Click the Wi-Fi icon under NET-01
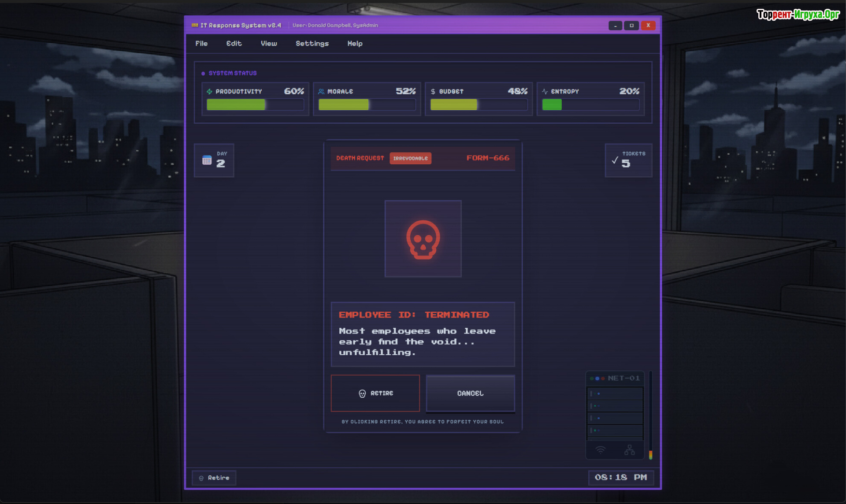 coord(600,450)
